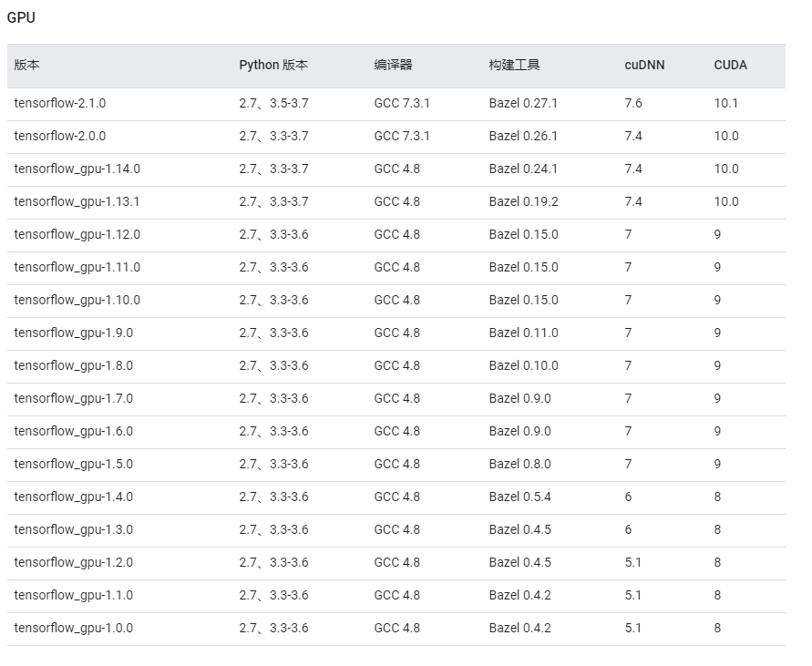This screenshot has width=812, height=666.
Task: Click the CUDA column header
Action: point(730,65)
